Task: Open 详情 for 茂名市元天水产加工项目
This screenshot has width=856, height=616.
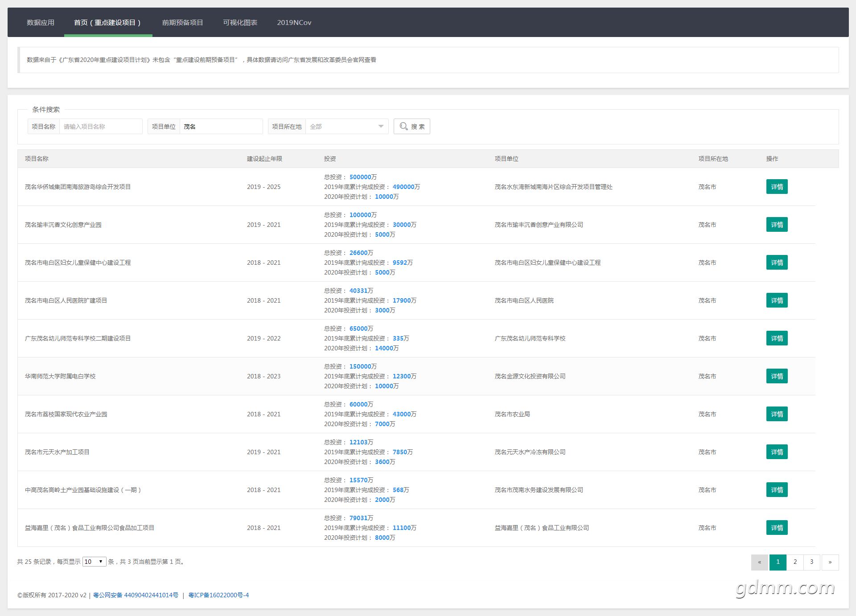Action: 777,452
